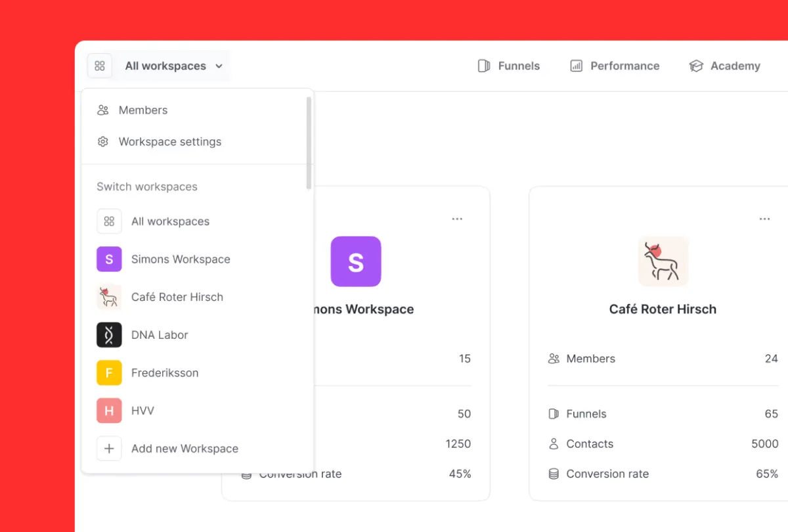Click the Switch workspaces heading
Screen dimensions: 788x532
pos(147,187)
